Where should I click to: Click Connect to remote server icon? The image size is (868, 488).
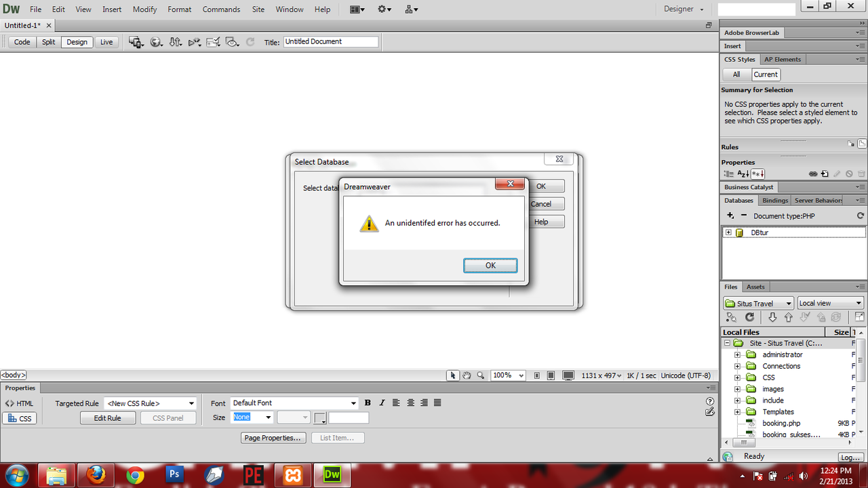[x=731, y=317]
